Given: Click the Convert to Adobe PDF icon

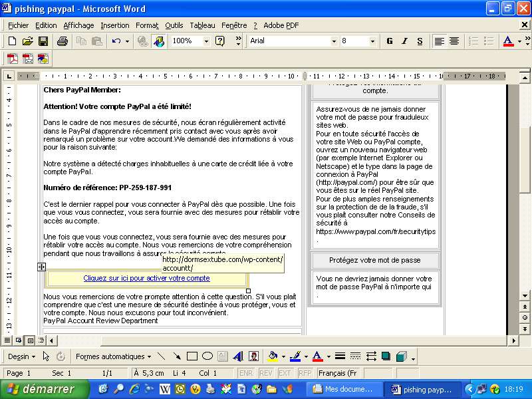Looking at the screenshot, I should coord(12,59).
